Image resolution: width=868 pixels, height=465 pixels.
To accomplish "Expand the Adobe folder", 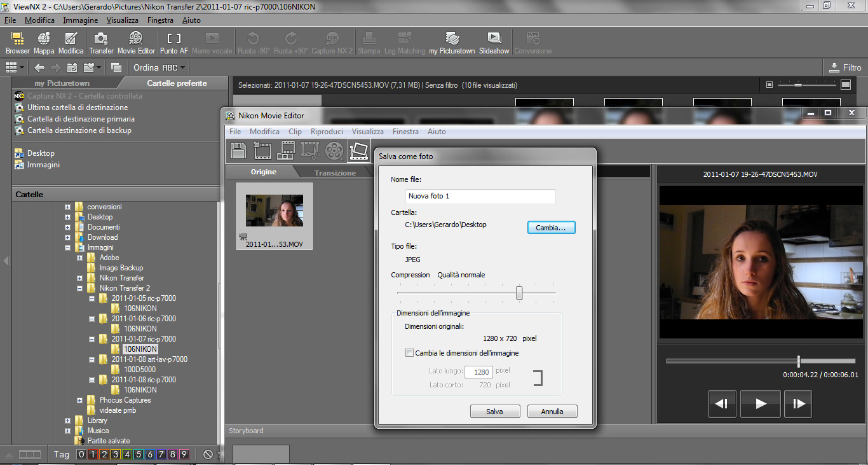I will pos(80,258).
